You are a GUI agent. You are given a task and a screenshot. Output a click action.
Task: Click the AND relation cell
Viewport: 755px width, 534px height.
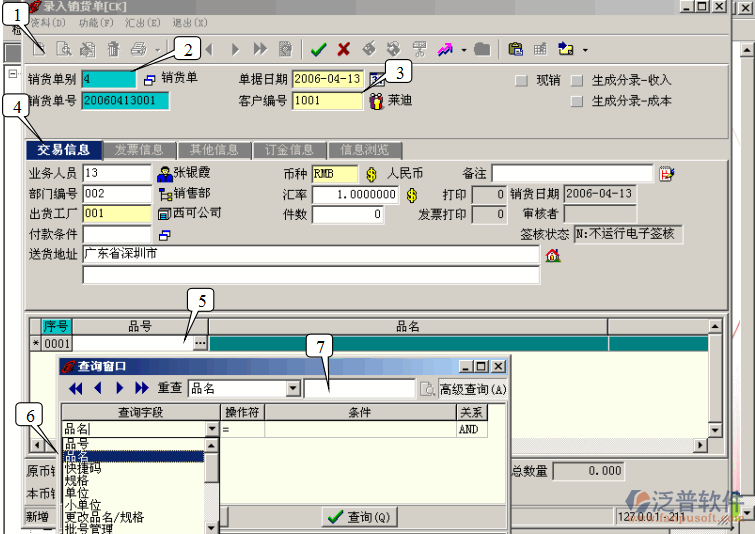(x=472, y=429)
